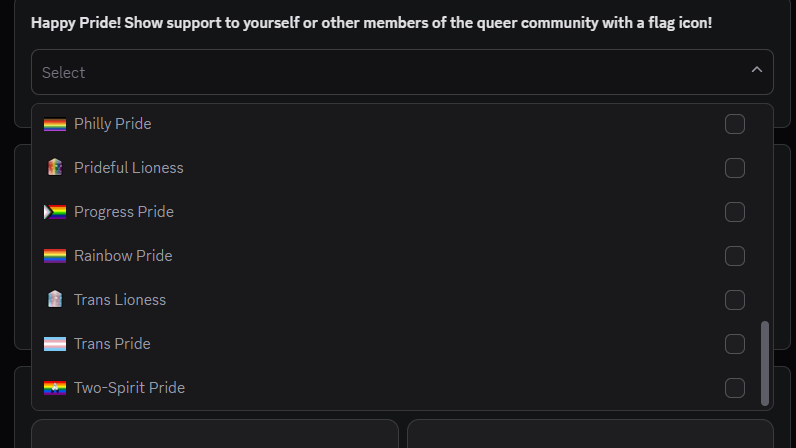Click the Trans Pride flag icon
Image resolution: width=796 pixels, height=448 pixels.
[55, 344]
